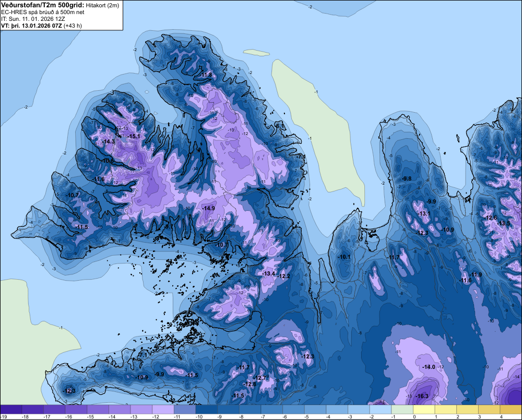Click the 'EC-HRES spá brúuð á 500m net' line
The image size is (522, 420).
43,12
